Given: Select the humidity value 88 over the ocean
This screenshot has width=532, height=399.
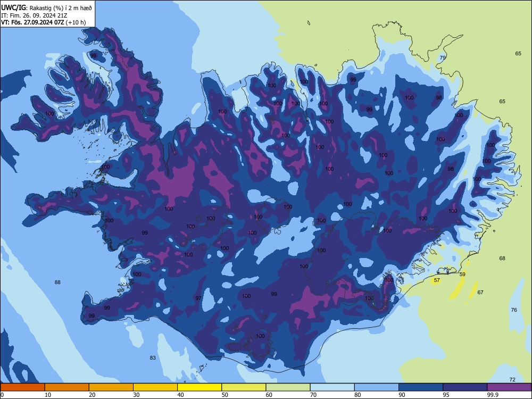Looking at the screenshot, I should click(57, 282).
